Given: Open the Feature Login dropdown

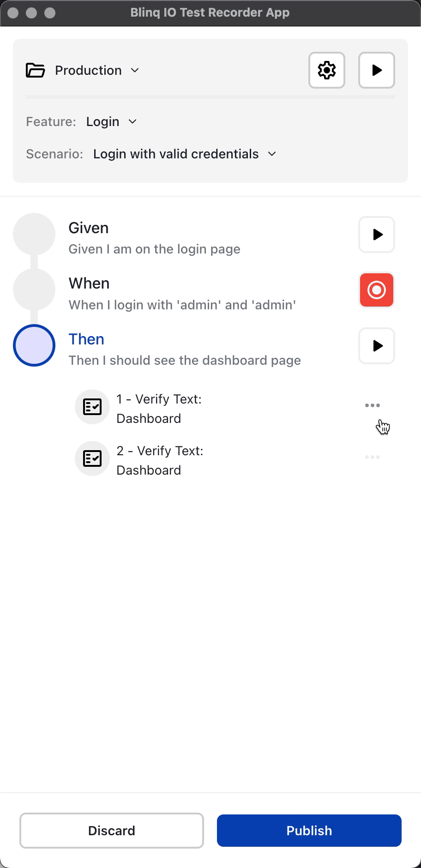Looking at the screenshot, I should [132, 121].
